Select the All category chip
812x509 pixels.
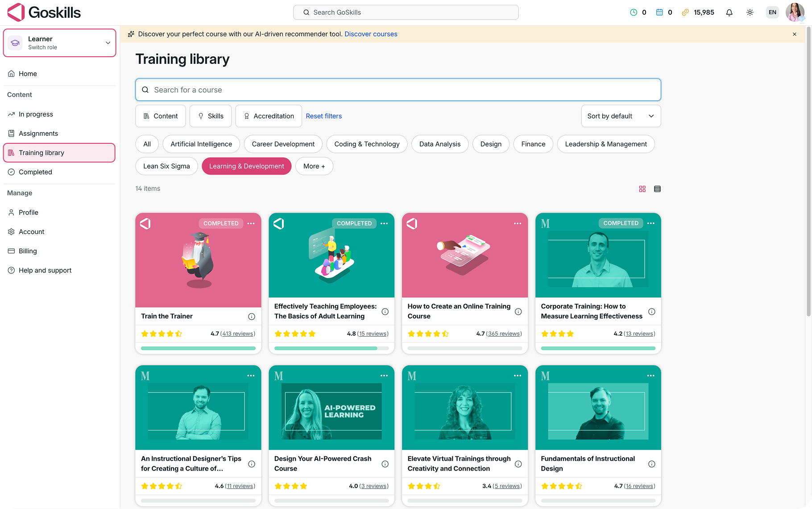(x=147, y=144)
